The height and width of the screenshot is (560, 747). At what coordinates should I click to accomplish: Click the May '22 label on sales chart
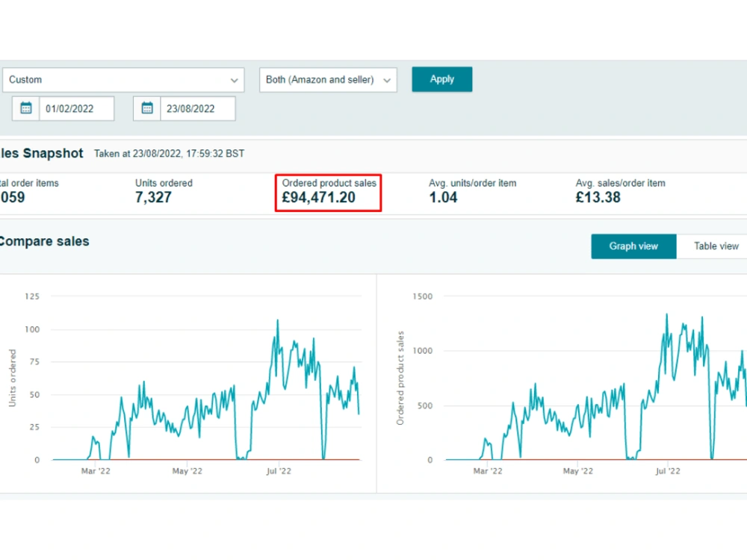(x=578, y=471)
